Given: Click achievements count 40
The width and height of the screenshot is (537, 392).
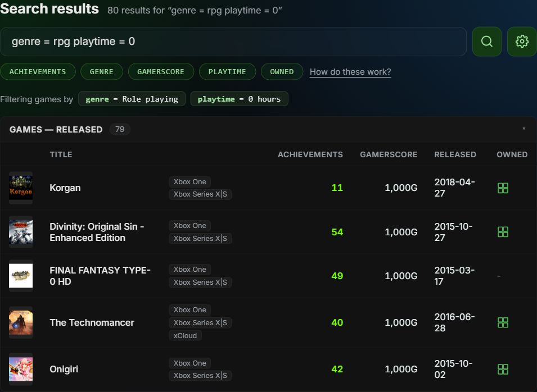Looking at the screenshot, I should point(337,322).
